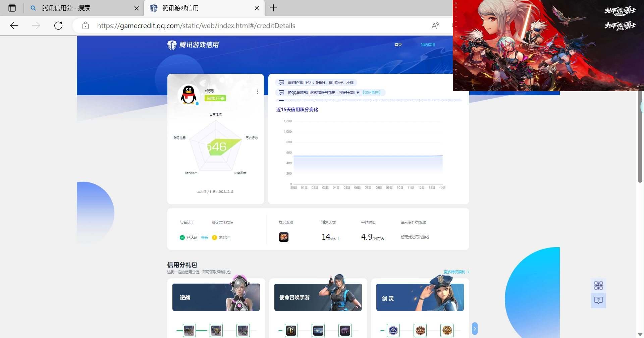The image size is (644, 338).
Task: Click the 腾讯游戏信用 shield logo
Action: tap(172, 45)
